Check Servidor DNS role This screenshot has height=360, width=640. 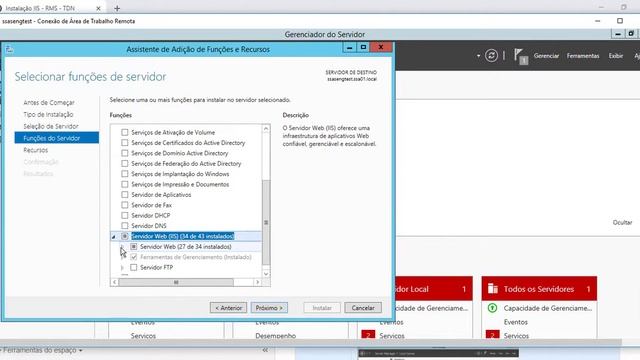click(124, 226)
